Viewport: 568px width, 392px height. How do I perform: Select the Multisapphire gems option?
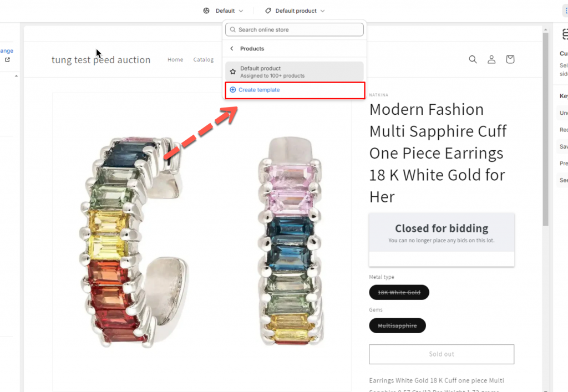coord(397,325)
